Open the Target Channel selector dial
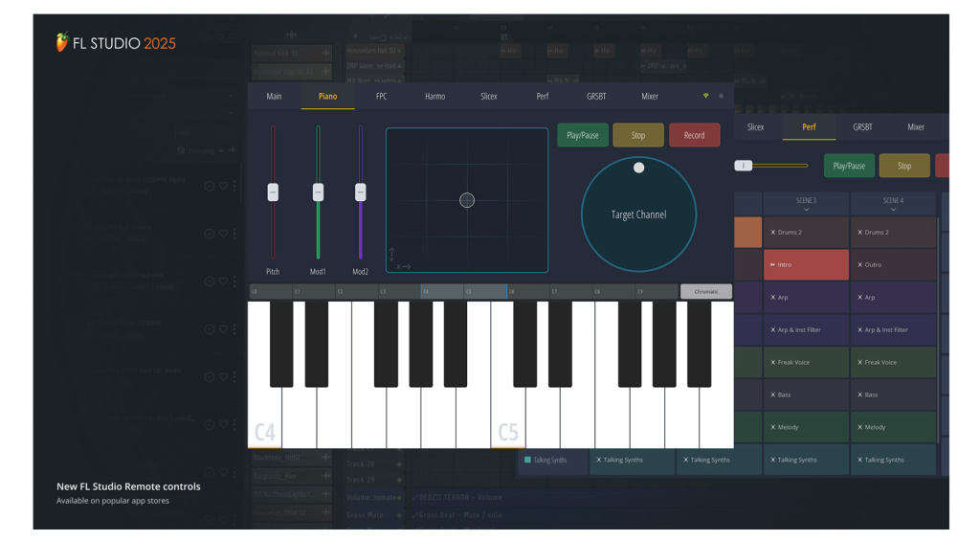 (x=638, y=215)
